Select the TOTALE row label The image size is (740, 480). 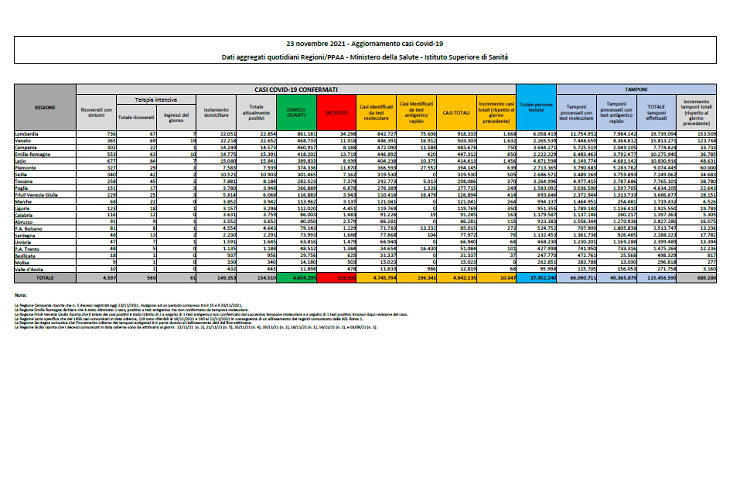coord(45,276)
